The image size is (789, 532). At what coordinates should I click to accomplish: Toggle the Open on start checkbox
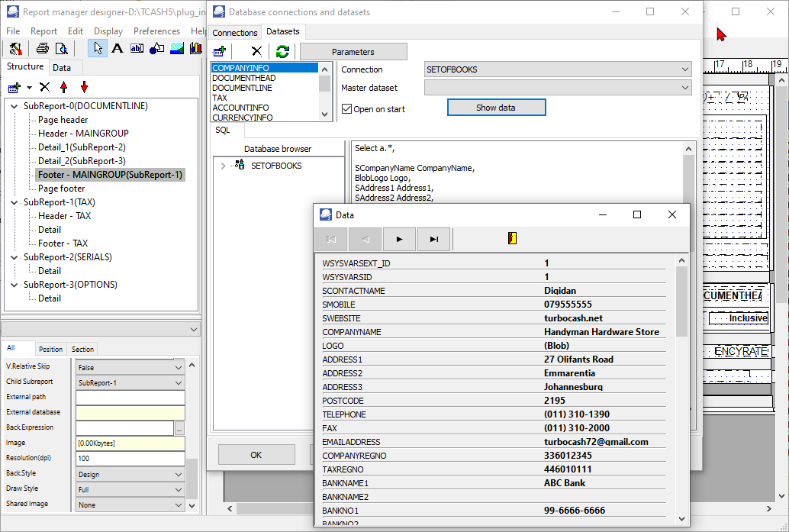tap(346, 109)
